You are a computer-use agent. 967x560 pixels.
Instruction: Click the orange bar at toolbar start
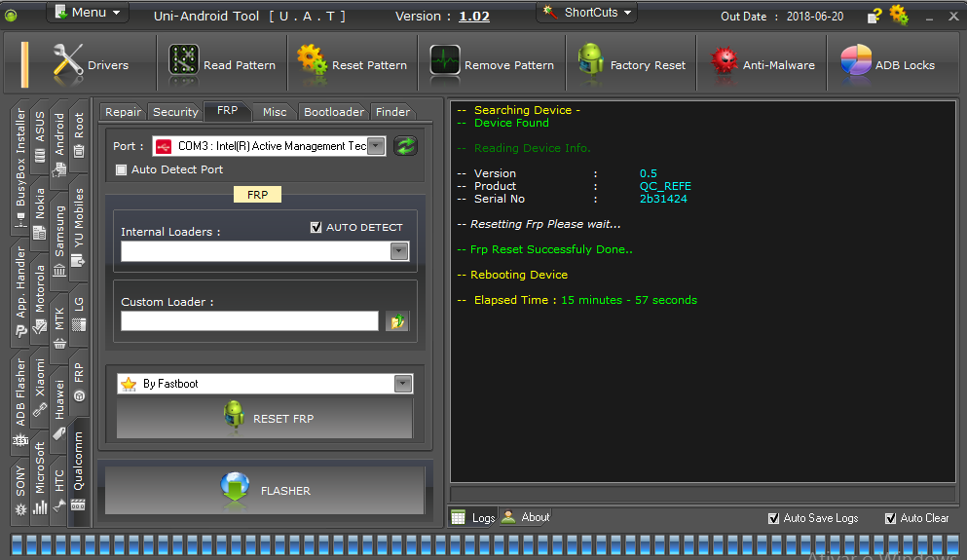pyautogui.click(x=24, y=64)
